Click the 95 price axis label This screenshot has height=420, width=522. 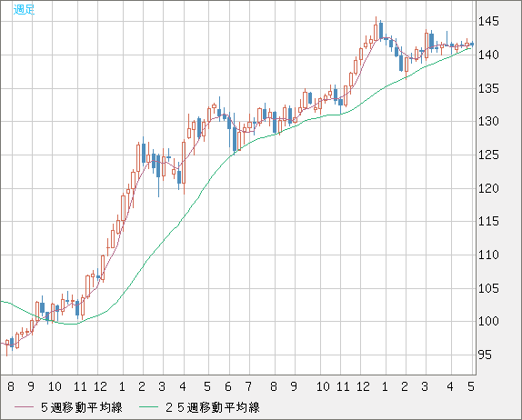[x=485, y=355]
